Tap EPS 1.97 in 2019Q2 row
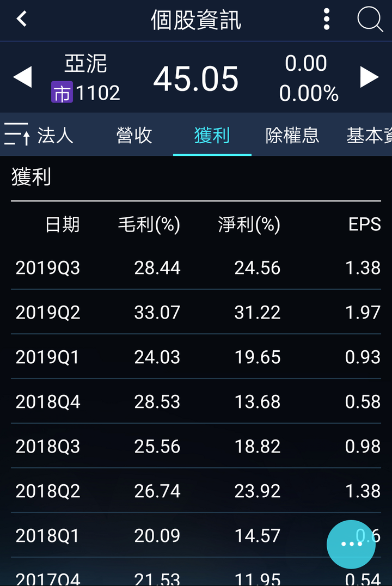The height and width of the screenshot is (586, 392). pyautogui.click(x=363, y=313)
